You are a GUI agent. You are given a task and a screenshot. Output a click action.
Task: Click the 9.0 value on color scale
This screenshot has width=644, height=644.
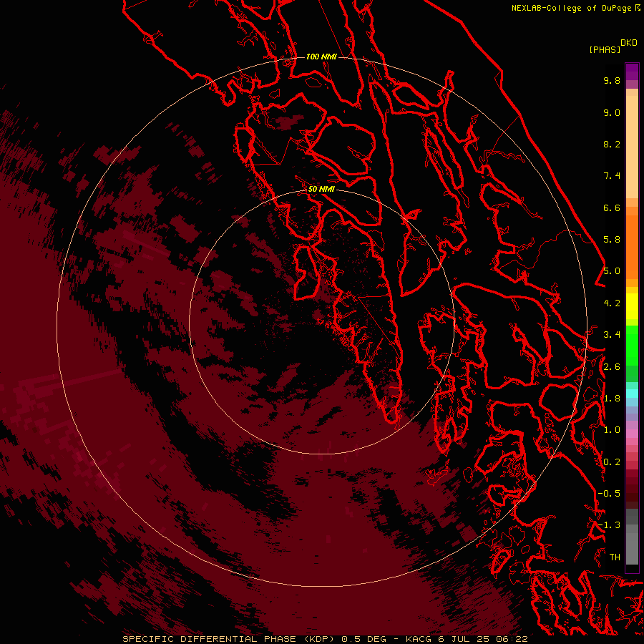(612, 112)
